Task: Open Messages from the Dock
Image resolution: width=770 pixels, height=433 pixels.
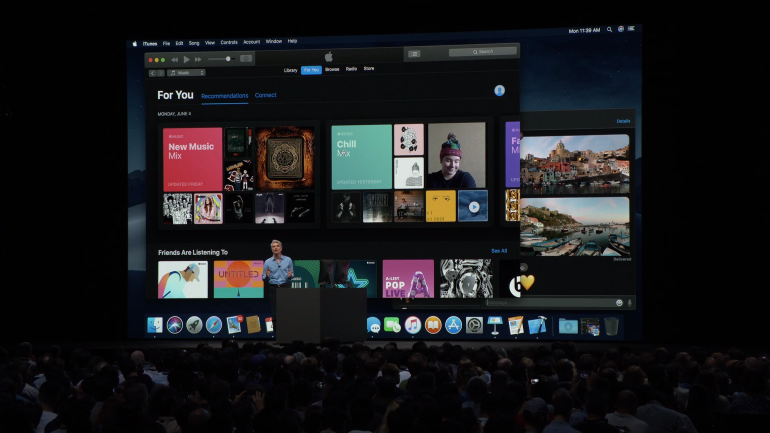Action: [373, 325]
